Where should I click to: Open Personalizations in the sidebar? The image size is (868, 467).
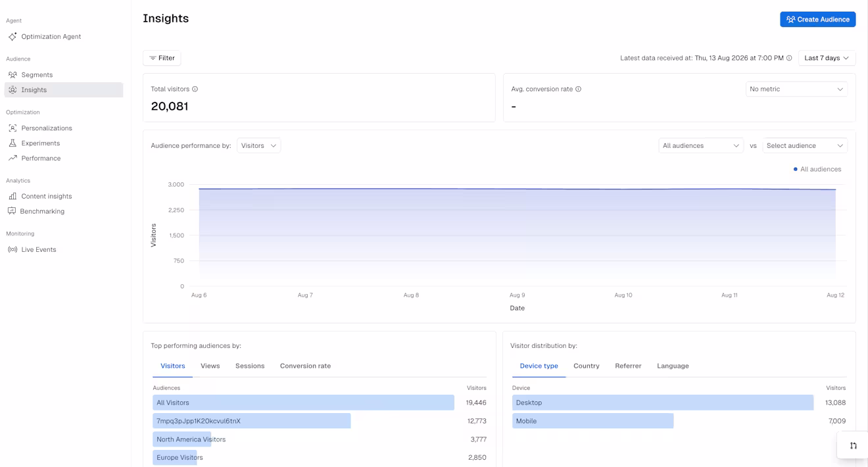point(64,128)
